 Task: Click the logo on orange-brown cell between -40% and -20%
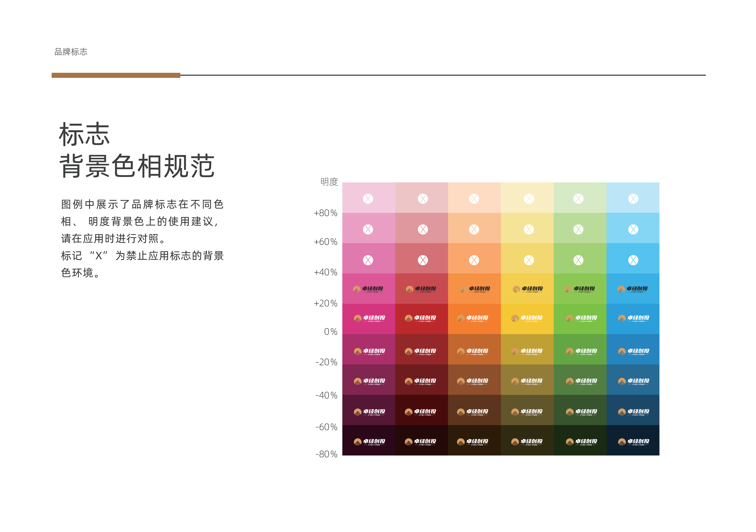point(472,381)
